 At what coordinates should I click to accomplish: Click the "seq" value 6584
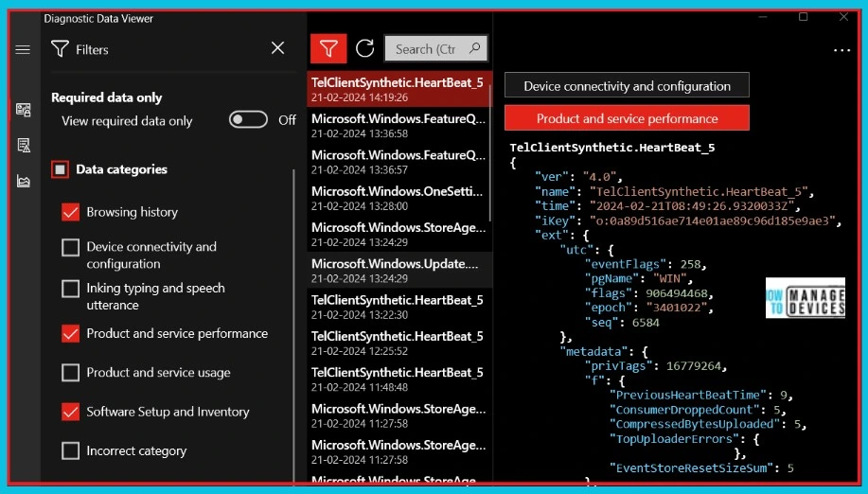pyautogui.click(x=646, y=323)
